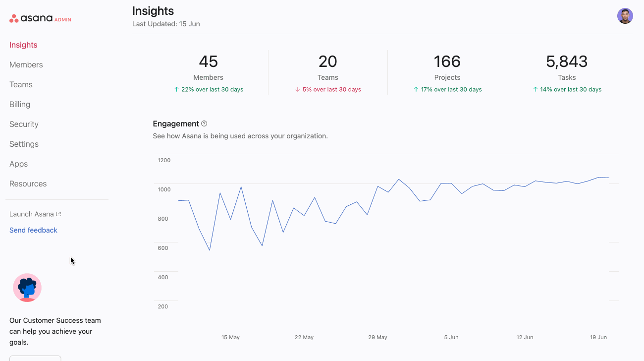Click the Customer Success team illustration

(x=27, y=288)
